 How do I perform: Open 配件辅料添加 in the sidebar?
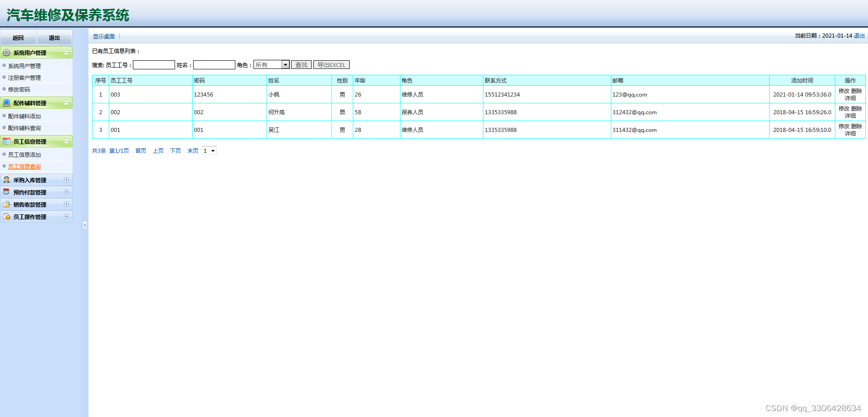coord(24,116)
